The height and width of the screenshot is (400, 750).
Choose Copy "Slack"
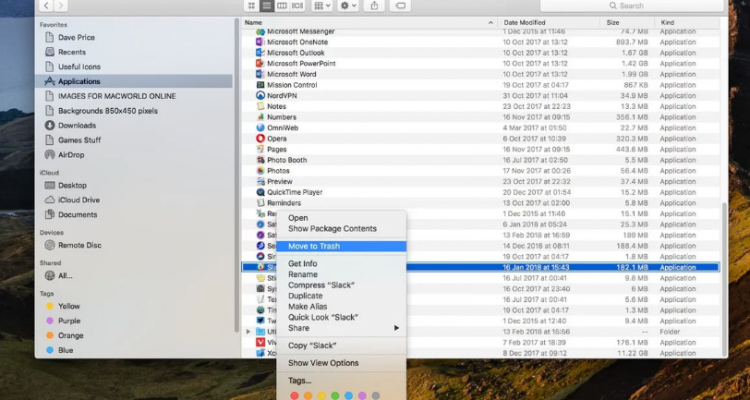(x=312, y=345)
